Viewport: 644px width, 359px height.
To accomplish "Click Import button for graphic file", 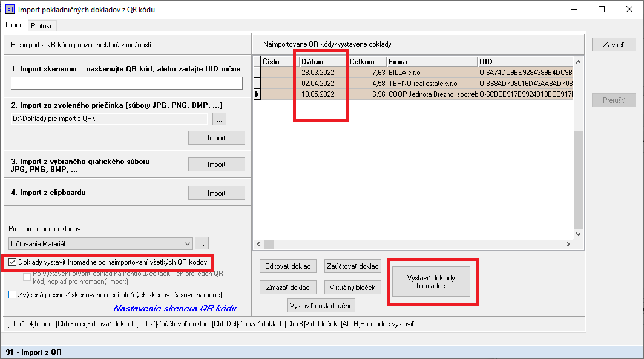I will pyautogui.click(x=217, y=165).
